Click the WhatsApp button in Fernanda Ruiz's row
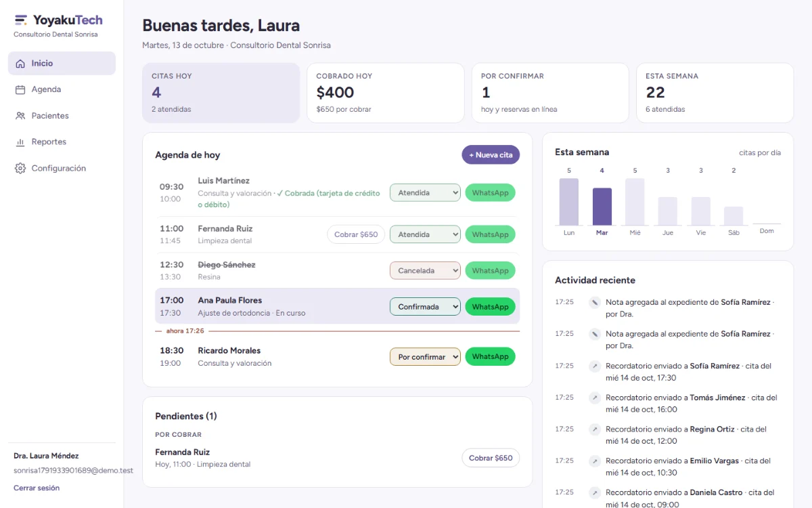The image size is (812, 508). point(490,234)
